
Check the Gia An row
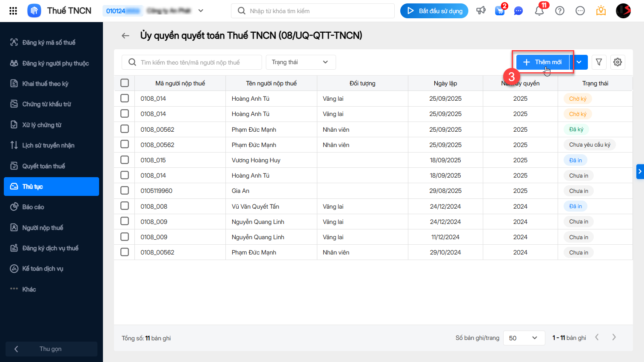coord(125,190)
